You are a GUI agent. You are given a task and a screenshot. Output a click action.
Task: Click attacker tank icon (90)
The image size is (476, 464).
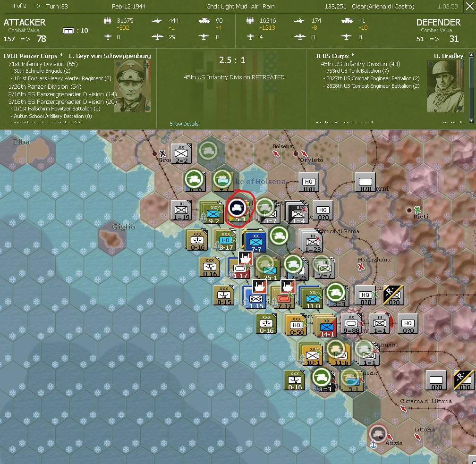(x=204, y=21)
